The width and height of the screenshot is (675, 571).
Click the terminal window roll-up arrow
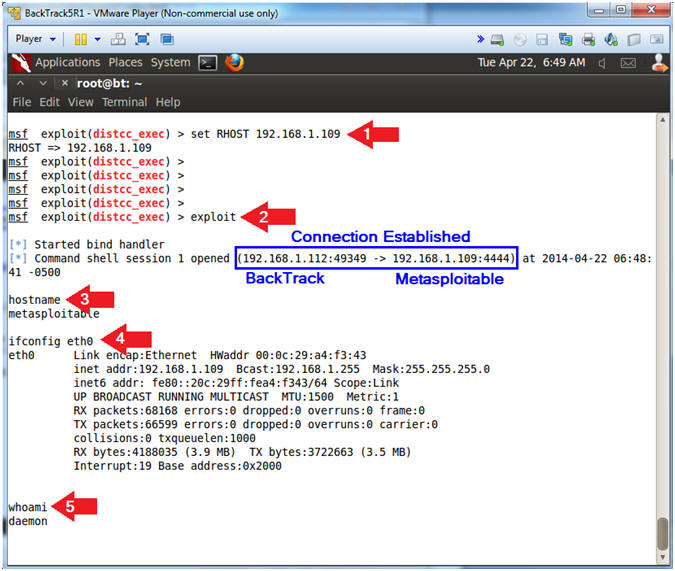tap(20, 83)
